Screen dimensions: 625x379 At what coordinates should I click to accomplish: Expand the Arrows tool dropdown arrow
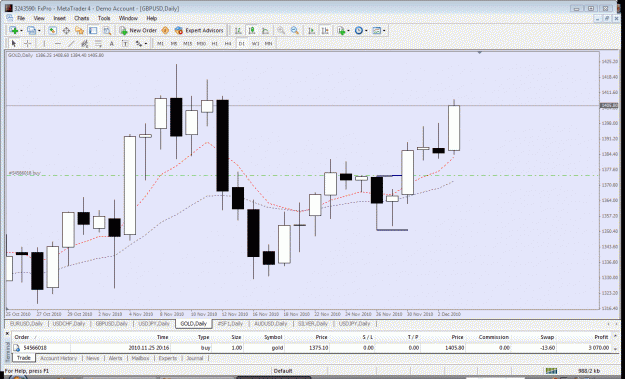(146, 44)
